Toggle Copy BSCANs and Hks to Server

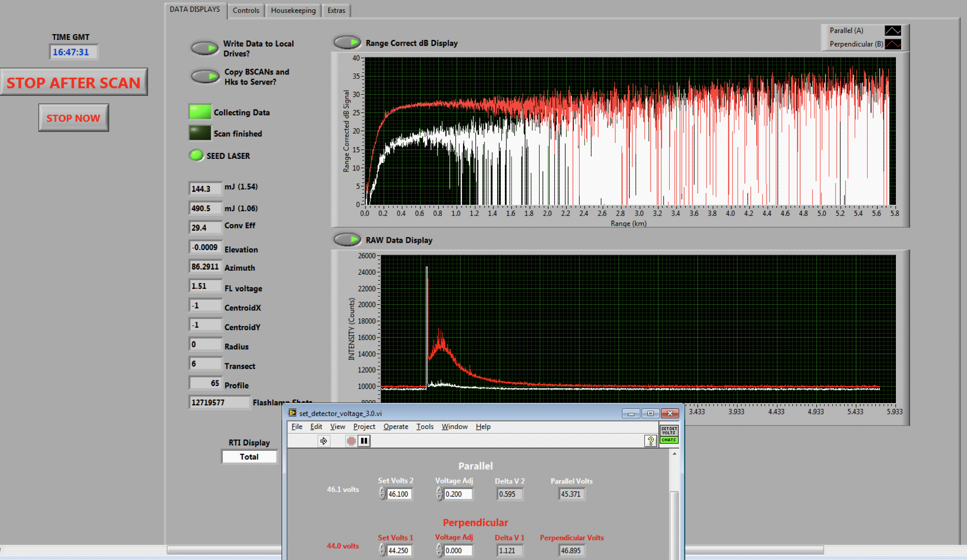click(x=205, y=77)
